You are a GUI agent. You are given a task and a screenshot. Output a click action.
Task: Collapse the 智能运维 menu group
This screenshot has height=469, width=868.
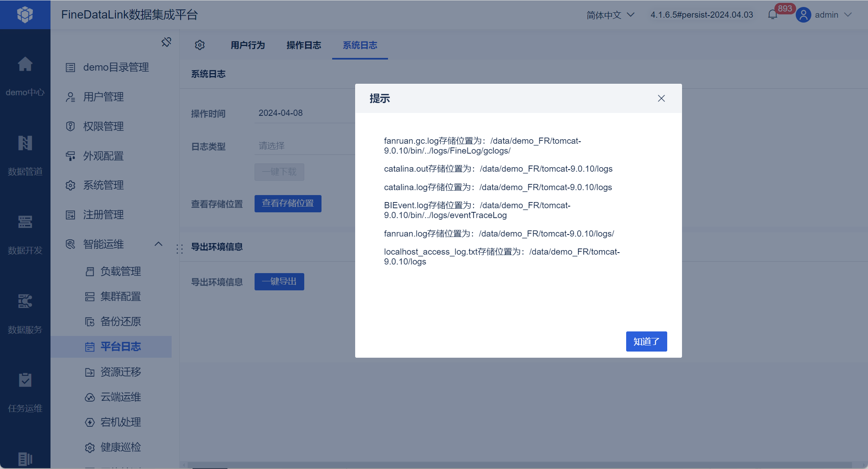pyautogui.click(x=158, y=244)
